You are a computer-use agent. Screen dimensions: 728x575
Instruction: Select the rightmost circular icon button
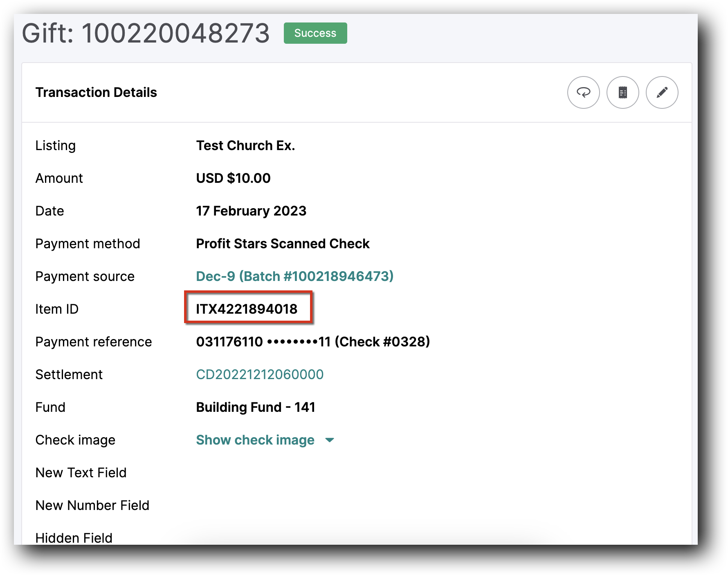pos(662,93)
